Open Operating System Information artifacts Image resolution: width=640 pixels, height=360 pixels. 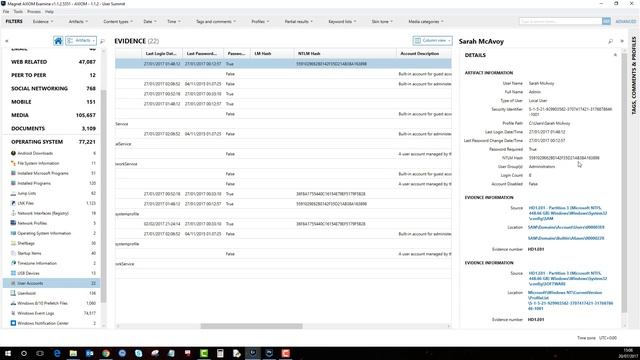pyautogui.click(x=53, y=233)
